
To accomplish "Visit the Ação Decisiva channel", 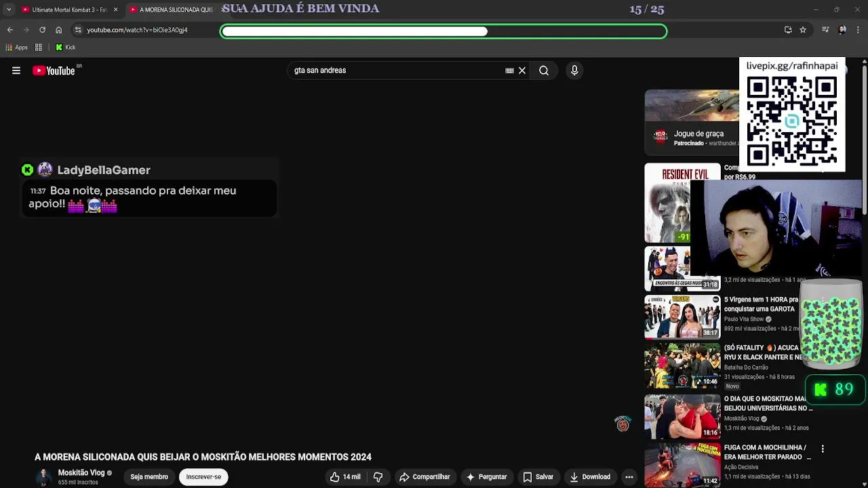I will [741, 467].
